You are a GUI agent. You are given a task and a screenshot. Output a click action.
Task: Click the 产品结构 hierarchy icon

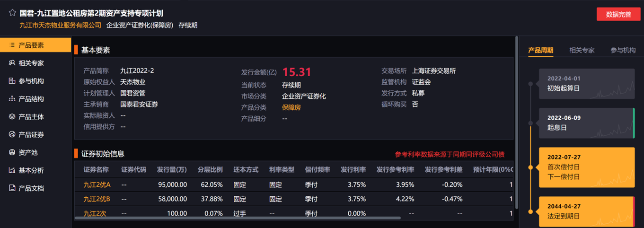point(12,99)
